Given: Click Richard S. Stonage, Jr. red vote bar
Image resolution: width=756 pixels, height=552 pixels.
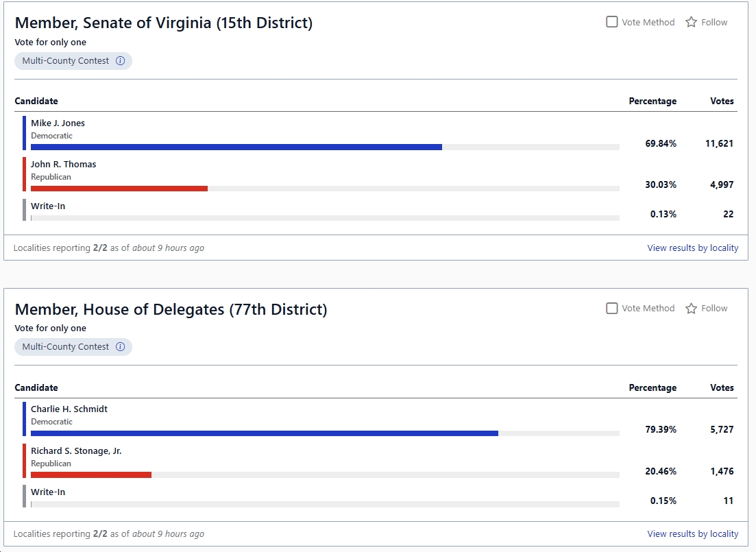Looking at the screenshot, I should point(91,475).
